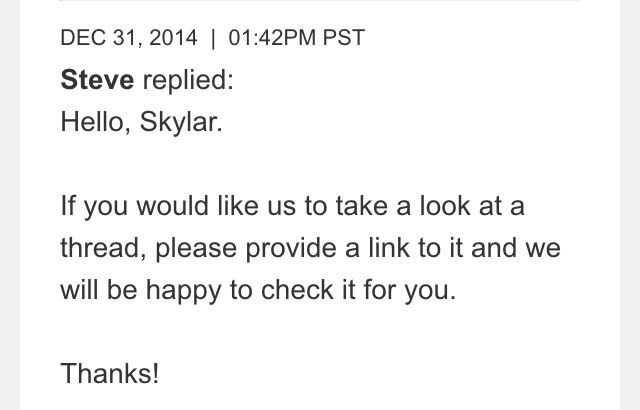This screenshot has width=640, height=410.
Task: Click the words it and we
Action: pyautogui.click(x=505, y=248)
